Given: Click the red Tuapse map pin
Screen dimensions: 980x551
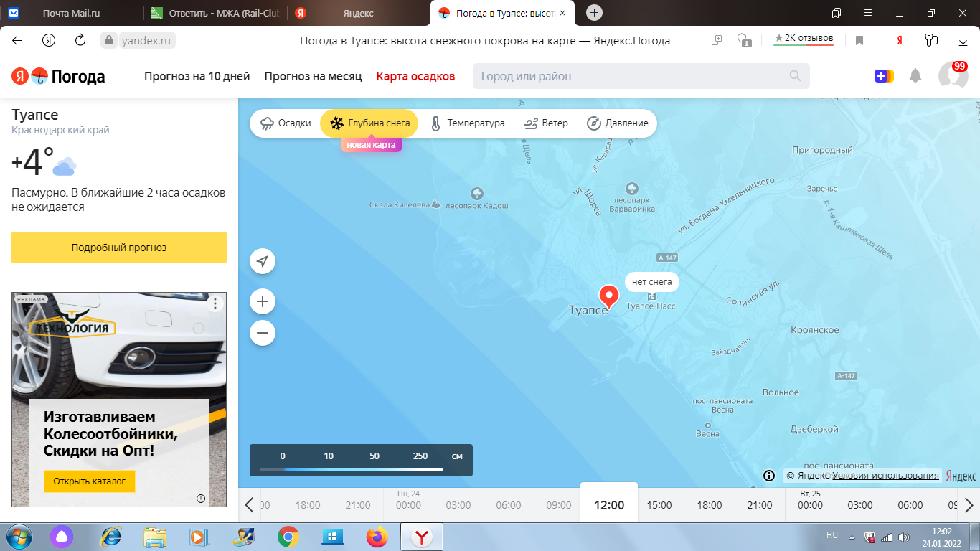Looking at the screenshot, I should coord(609,295).
